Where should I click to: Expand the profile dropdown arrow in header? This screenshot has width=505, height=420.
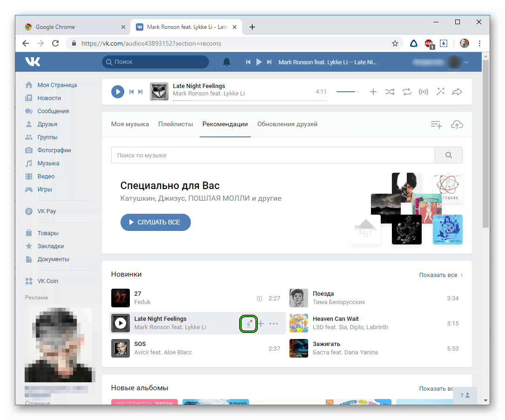[x=466, y=62]
